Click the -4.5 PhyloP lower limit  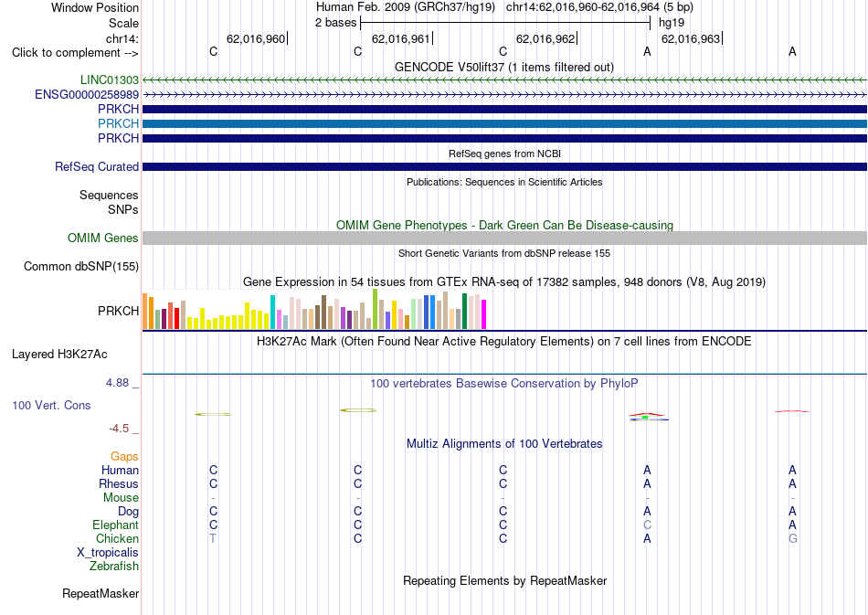pos(119,428)
